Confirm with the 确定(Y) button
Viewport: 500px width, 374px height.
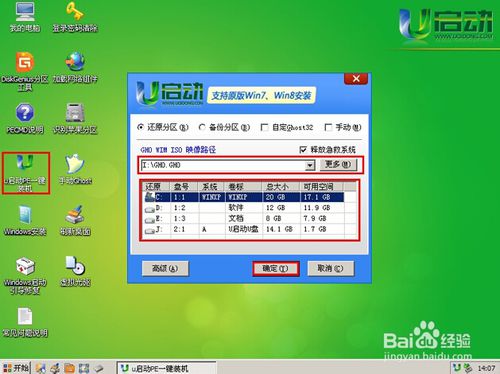pyautogui.click(x=275, y=269)
